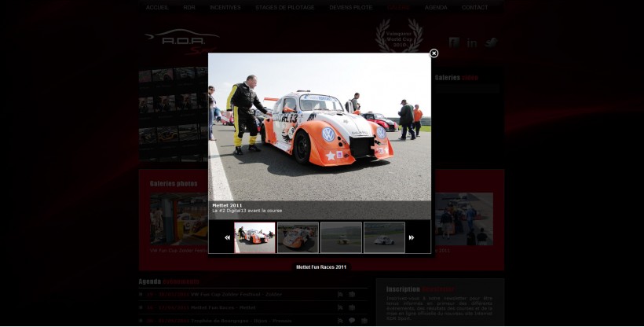Click the Valaqueni World Cup laurel badge
The image size is (644, 327).
[x=399, y=35]
